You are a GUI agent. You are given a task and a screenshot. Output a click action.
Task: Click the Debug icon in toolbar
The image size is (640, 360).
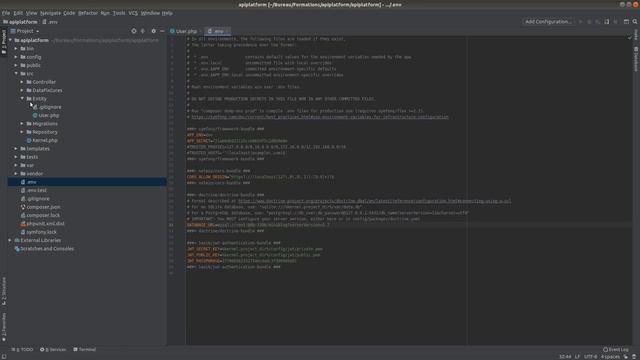589,22
